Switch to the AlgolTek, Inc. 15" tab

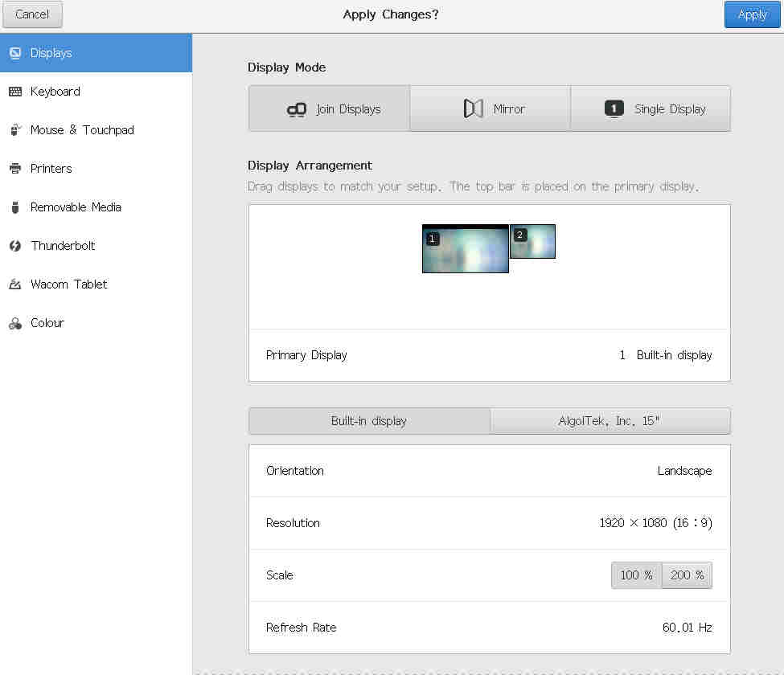(610, 421)
